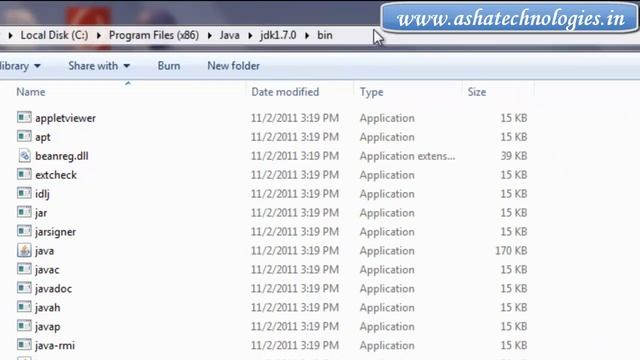
Task: Select the file named apt
Action: pos(43,137)
